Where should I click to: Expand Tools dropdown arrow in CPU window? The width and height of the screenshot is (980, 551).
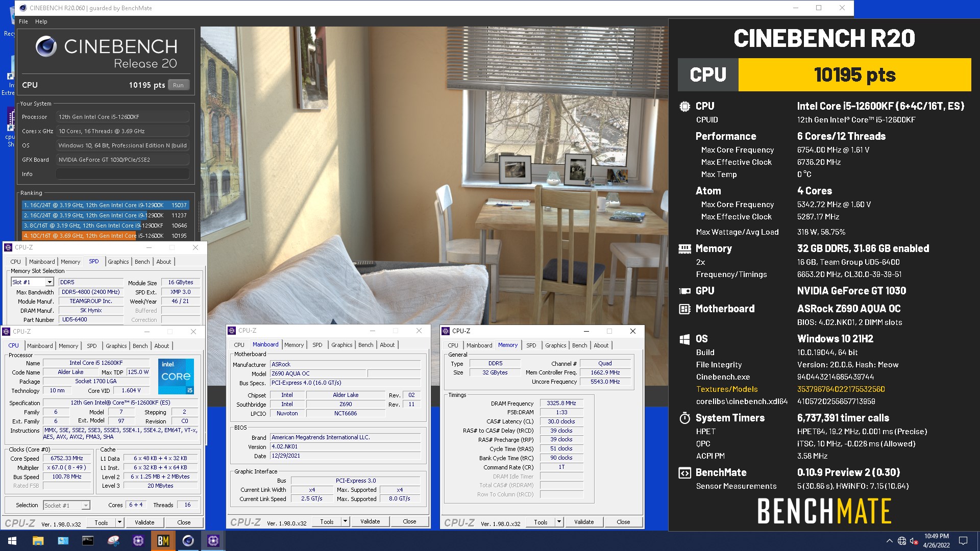(120, 522)
